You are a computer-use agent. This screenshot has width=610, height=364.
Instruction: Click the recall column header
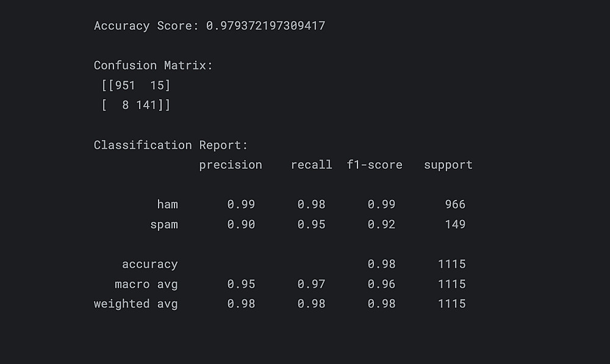pos(311,165)
